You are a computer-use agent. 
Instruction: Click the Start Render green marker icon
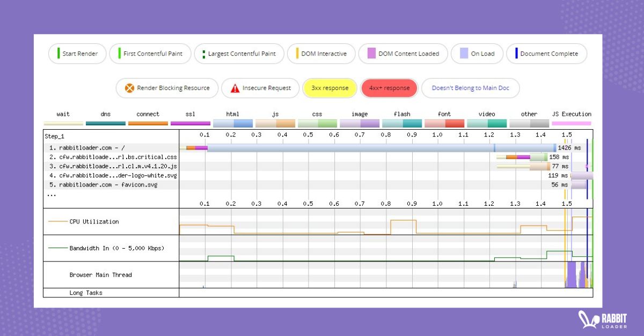coord(58,54)
